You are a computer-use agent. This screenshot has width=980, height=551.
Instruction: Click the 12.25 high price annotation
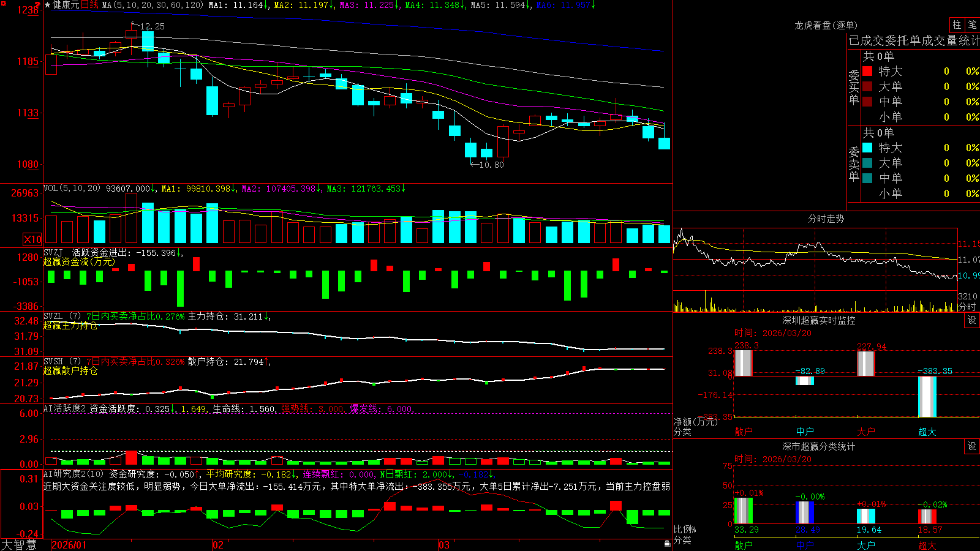[152, 26]
